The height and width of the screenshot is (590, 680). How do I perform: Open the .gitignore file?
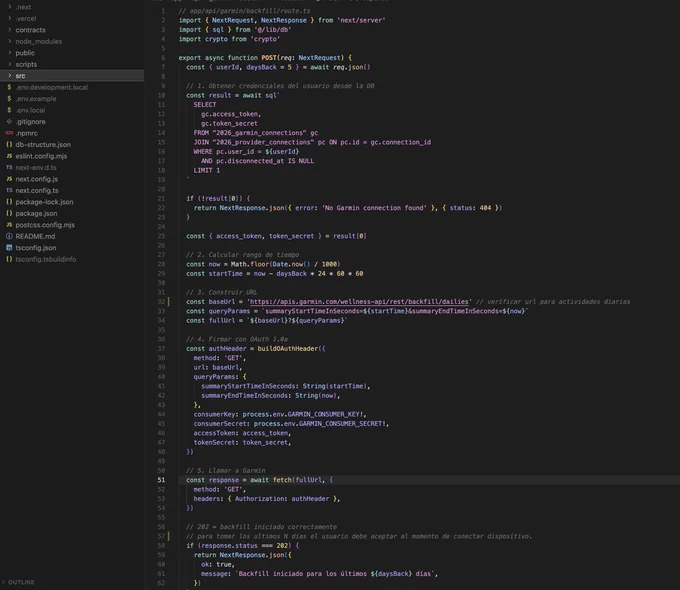(x=30, y=122)
